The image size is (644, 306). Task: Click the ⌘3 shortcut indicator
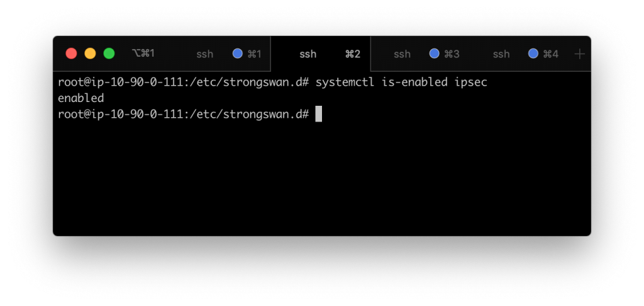(452, 54)
